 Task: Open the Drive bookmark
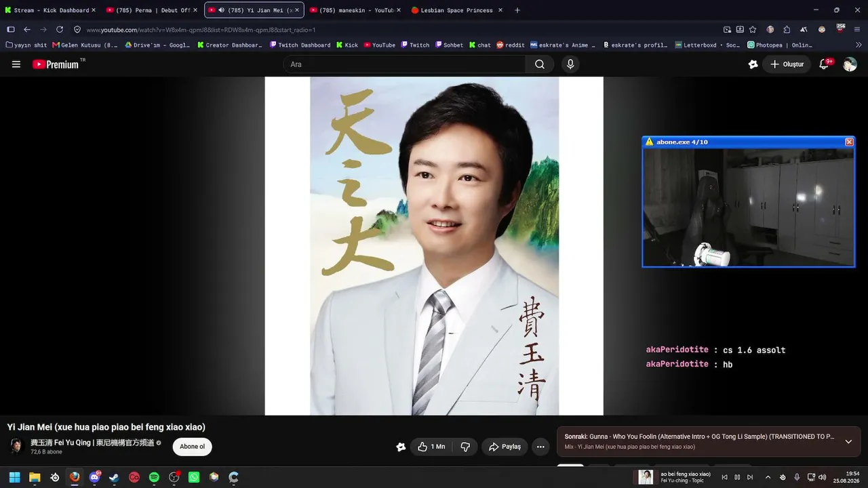pyautogui.click(x=157, y=45)
